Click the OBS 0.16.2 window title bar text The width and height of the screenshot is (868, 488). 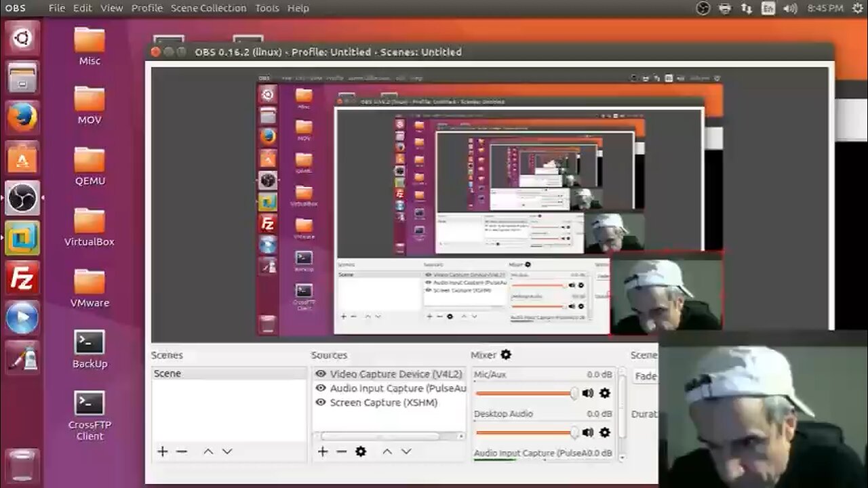(x=328, y=52)
